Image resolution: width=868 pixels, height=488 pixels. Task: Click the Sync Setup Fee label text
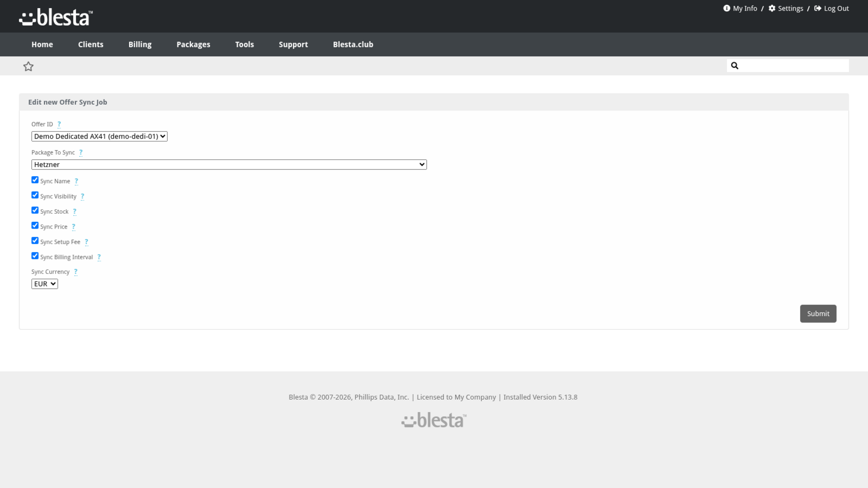60,242
